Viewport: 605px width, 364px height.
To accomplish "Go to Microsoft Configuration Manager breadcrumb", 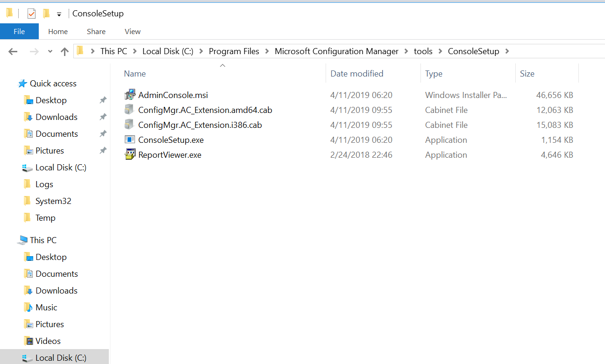I will (x=337, y=51).
